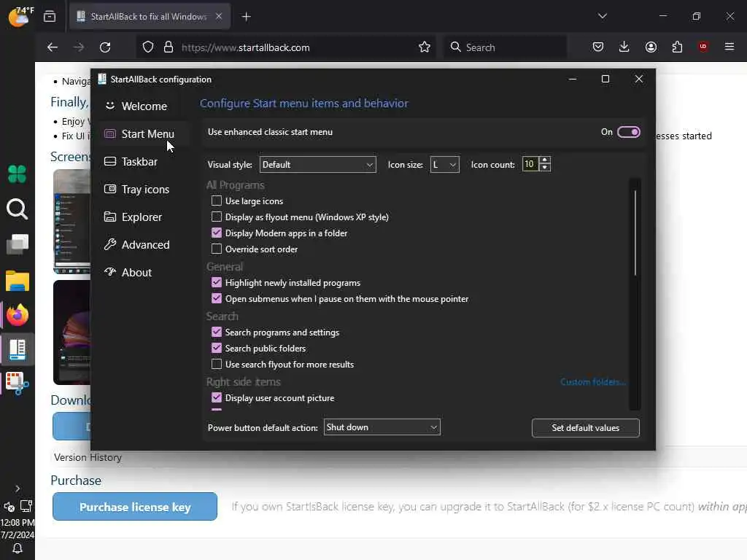Reload the page in Firefox
Screen dimensions: 747x560
[105, 47]
